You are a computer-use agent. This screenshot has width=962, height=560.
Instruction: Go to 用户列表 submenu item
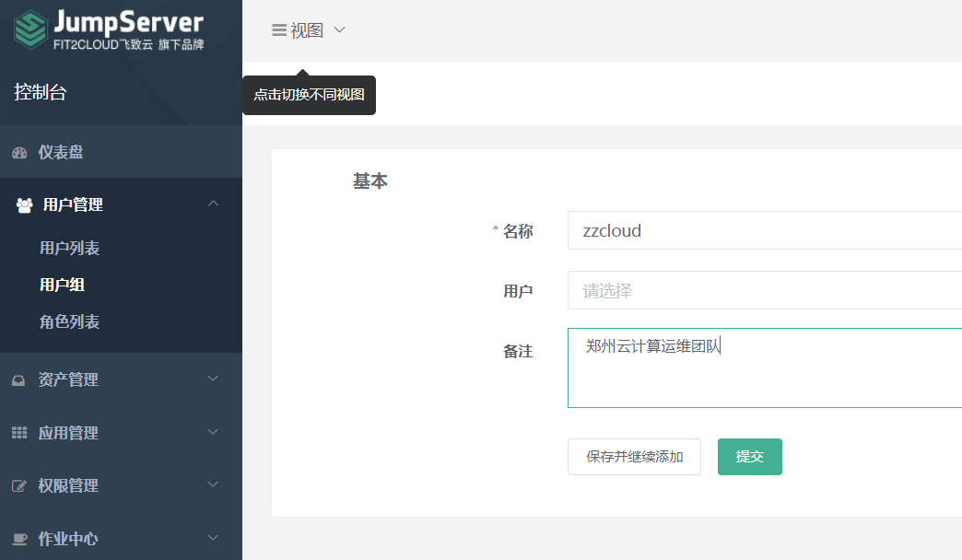(x=69, y=249)
